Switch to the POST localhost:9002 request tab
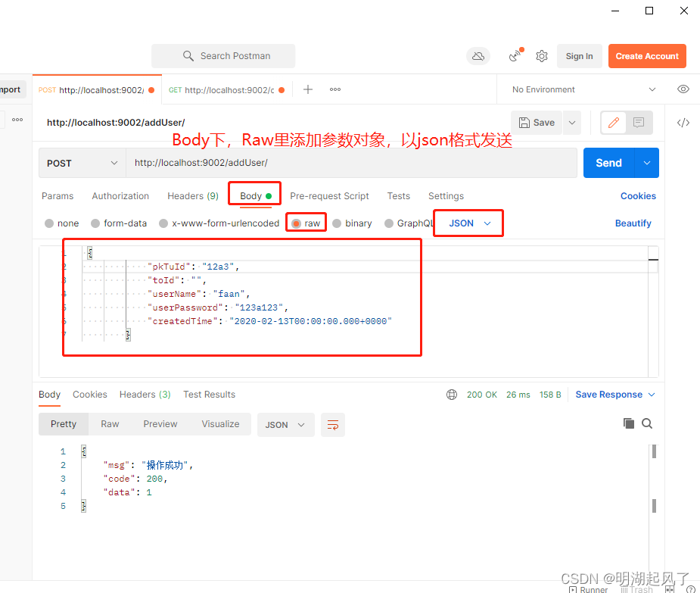This screenshot has height=593, width=700. click(97, 90)
